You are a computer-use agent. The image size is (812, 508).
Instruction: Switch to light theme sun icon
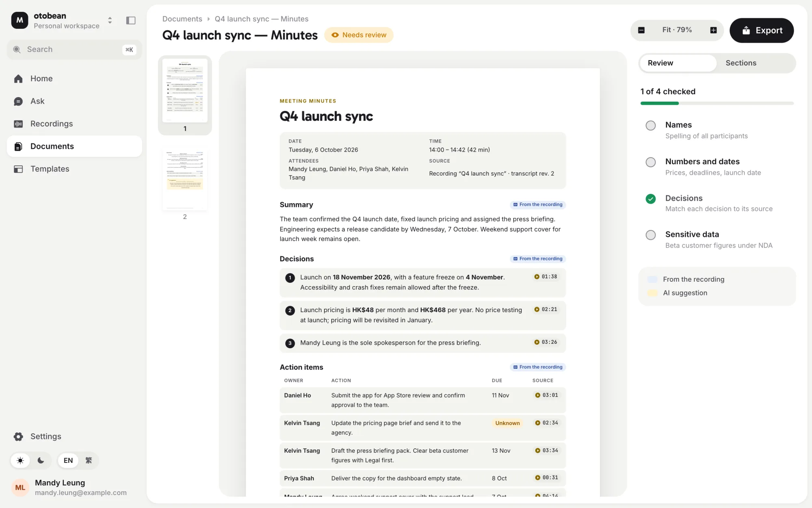(20, 460)
